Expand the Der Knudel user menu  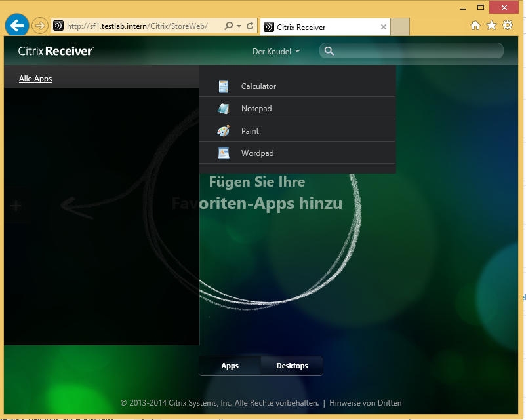(276, 52)
